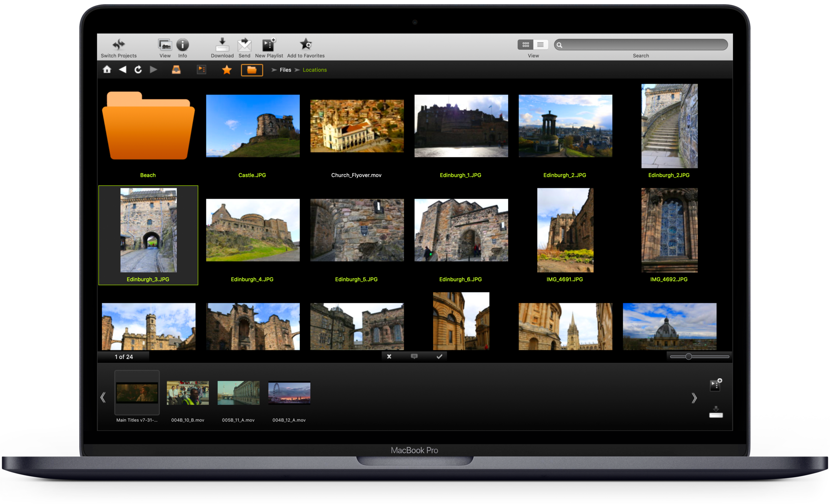830x504 pixels.
Task: Click the Locations breadcrumb
Action: (315, 70)
